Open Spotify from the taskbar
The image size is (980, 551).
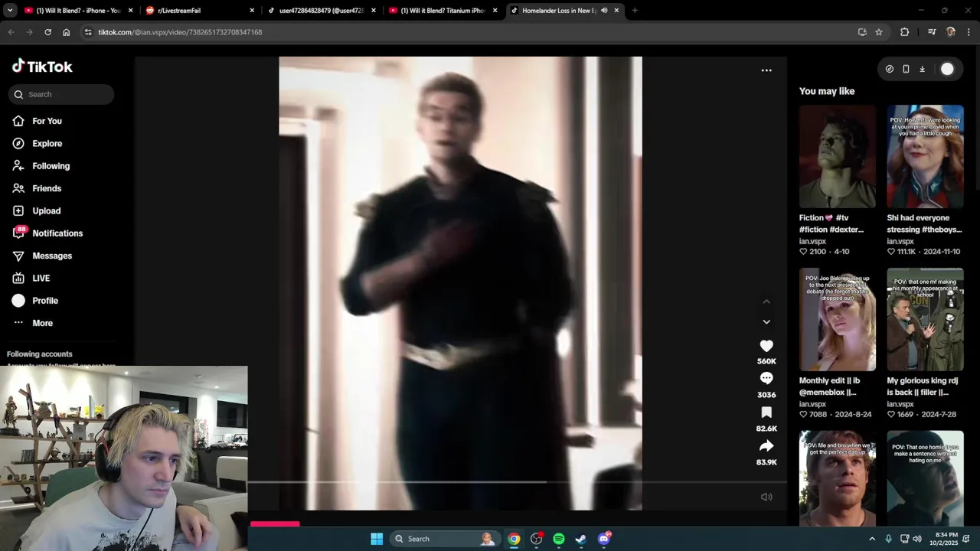coord(559,539)
